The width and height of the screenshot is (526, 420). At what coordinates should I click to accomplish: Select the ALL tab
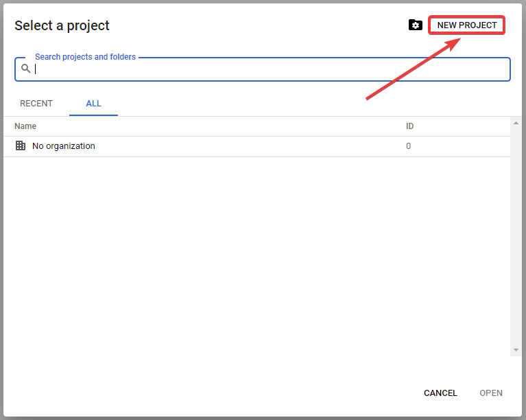coord(93,104)
